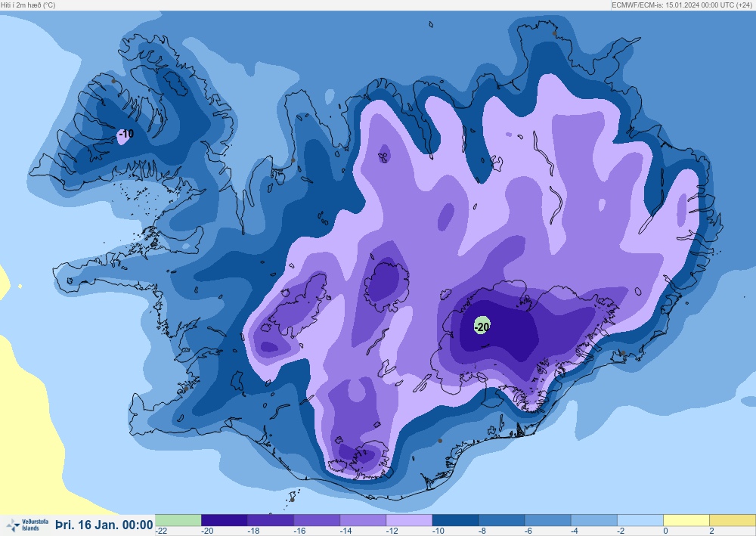Click the -2 legend label
The height and width of the screenshot is (536, 756).
point(621,531)
